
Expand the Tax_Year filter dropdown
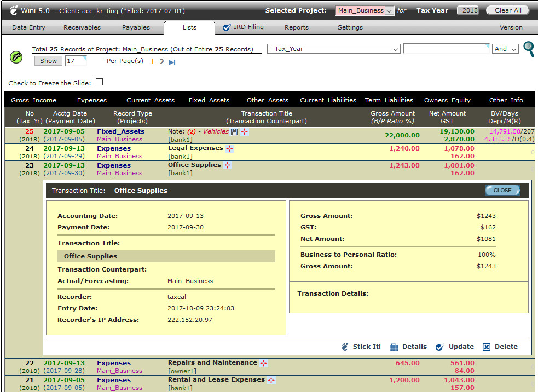point(334,49)
